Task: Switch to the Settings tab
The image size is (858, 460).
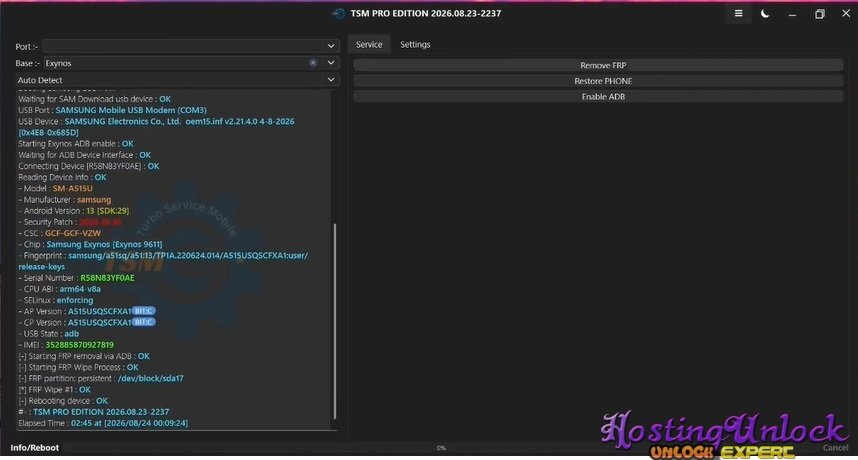Action: [x=415, y=44]
